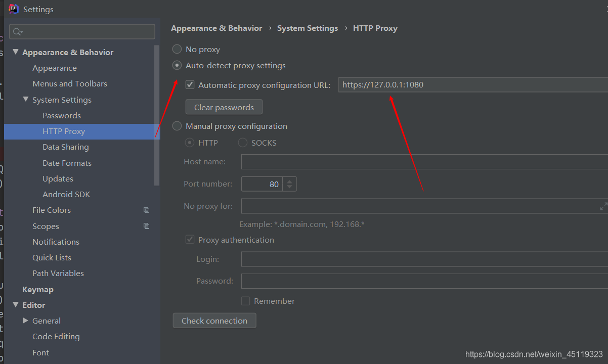
Task: Collapse the System Settings tree node
Action: [25, 100]
